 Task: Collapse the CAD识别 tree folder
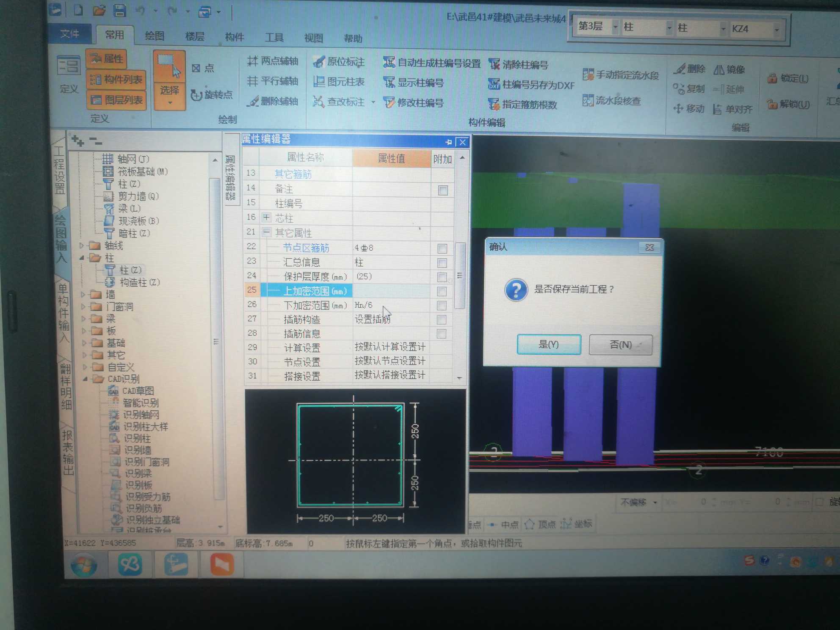pyautogui.click(x=86, y=379)
